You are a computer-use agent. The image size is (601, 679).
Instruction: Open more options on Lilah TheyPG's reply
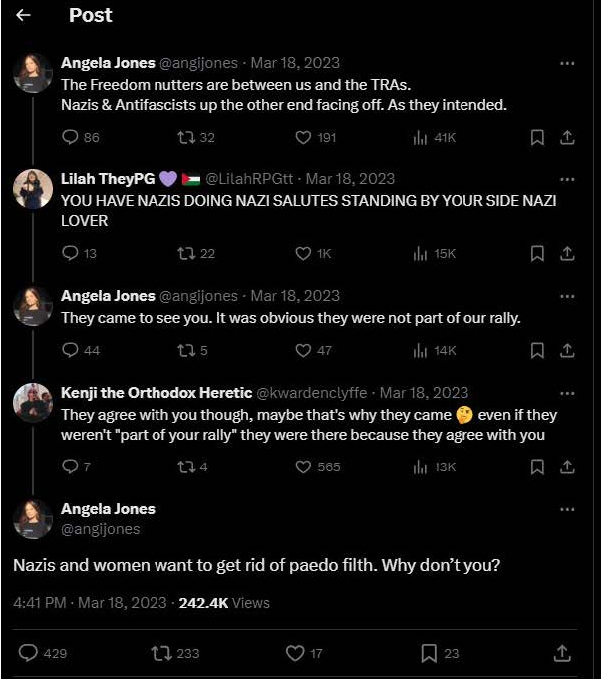tap(567, 180)
